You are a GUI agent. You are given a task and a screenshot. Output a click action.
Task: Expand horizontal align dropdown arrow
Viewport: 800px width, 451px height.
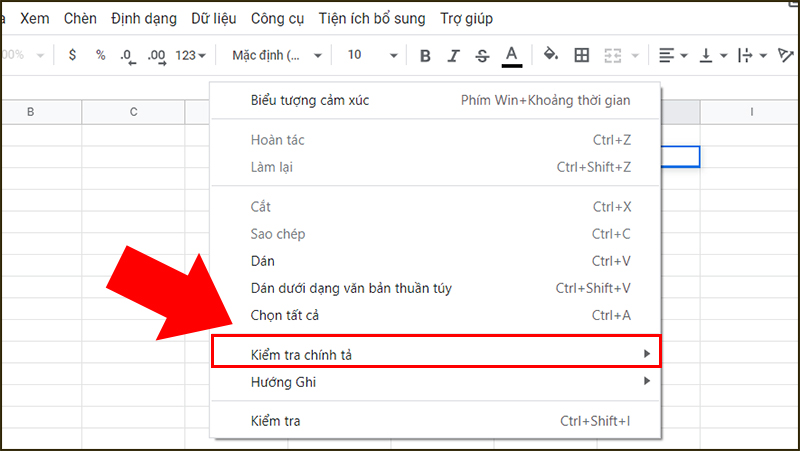684,56
